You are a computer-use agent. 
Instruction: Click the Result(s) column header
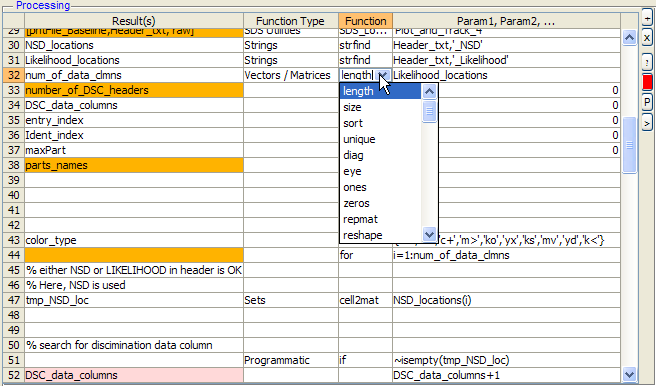134,21
